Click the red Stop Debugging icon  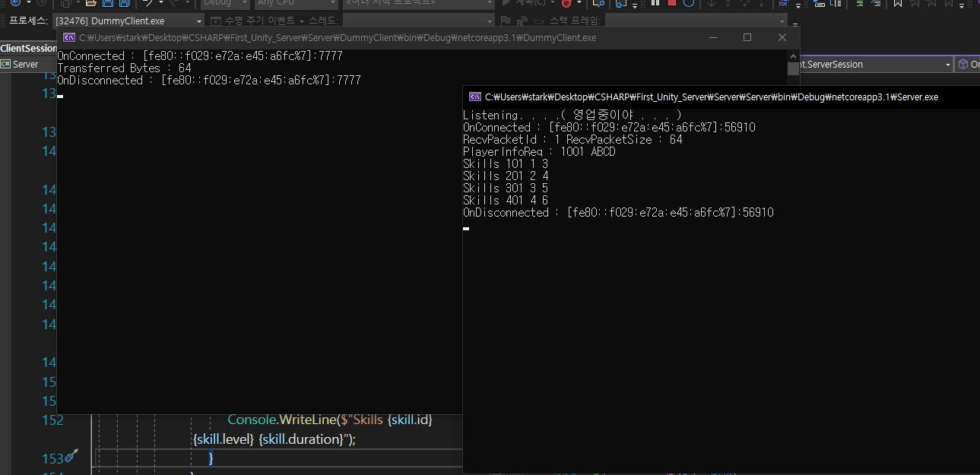click(672, 4)
